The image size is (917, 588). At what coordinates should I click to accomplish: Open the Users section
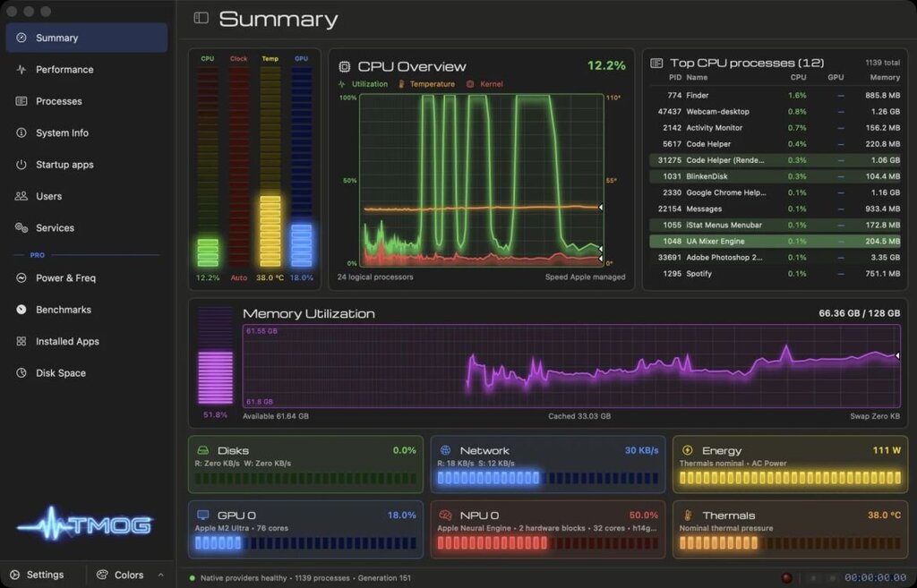(x=87, y=196)
